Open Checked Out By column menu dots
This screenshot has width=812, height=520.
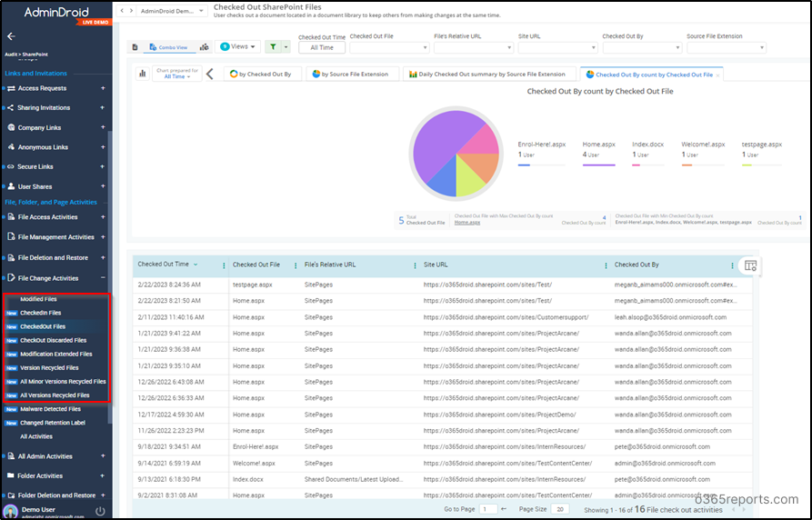pyautogui.click(x=732, y=265)
